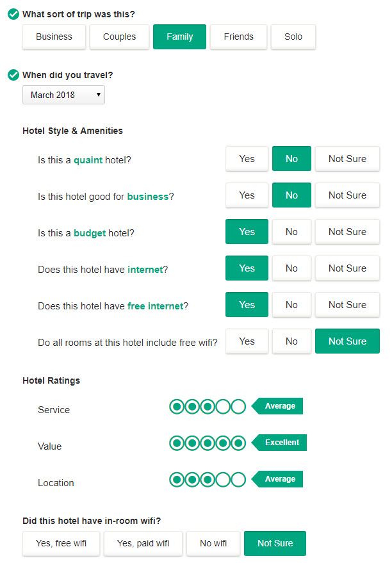The width and height of the screenshot is (392, 563).
Task: Open the quaint keyword link
Action: (88, 160)
